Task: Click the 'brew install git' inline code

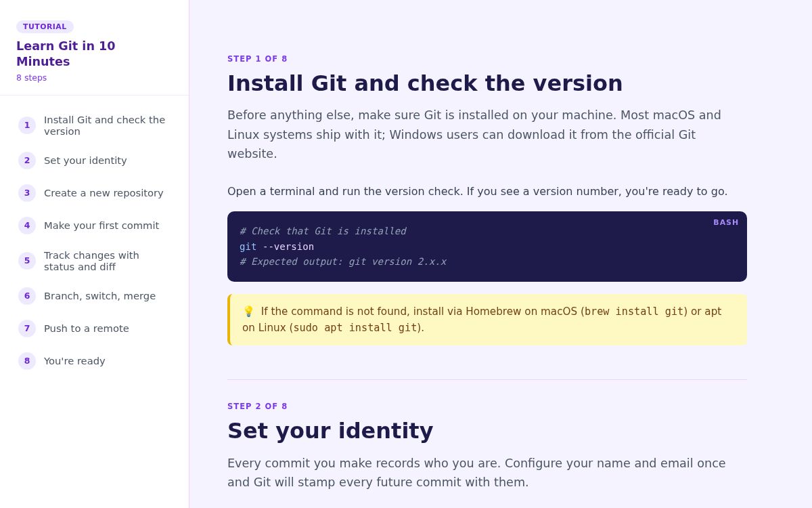Action: 634,312
